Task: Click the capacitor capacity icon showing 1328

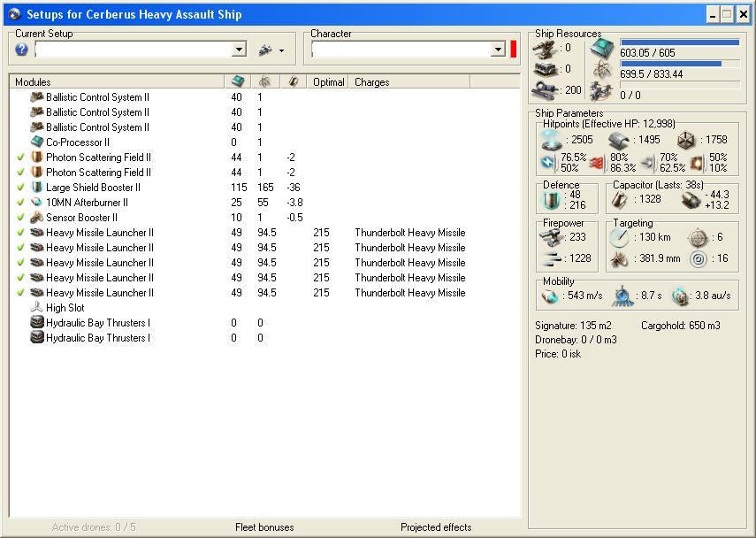Action: point(620,199)
